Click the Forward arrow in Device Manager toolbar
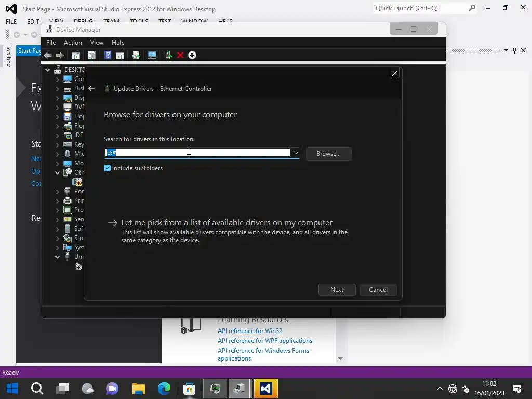532x399 pixels. (x=60, y=55)
